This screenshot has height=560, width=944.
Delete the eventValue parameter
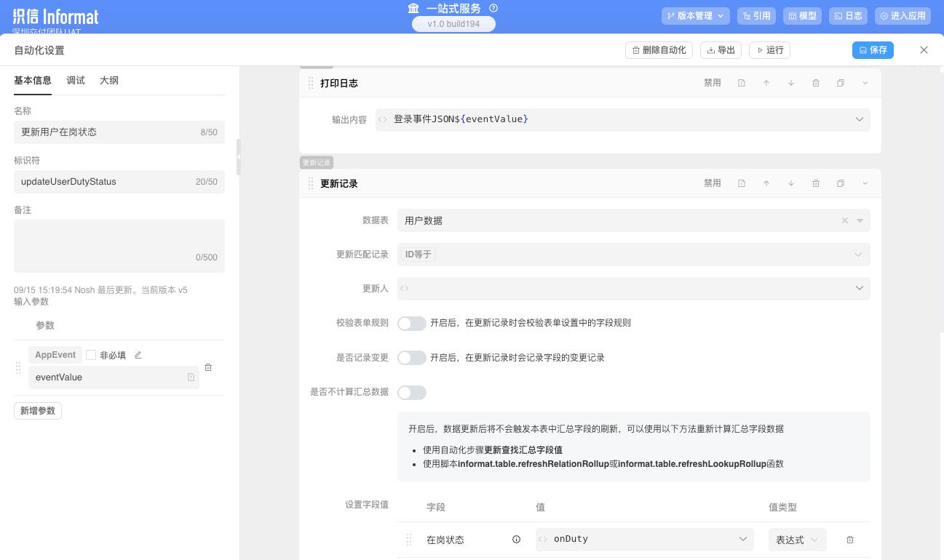pyautogui.click(x=208, y=367)
